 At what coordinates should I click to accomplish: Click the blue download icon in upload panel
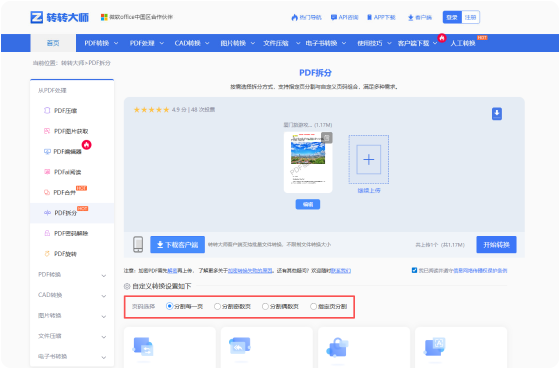click(497, 114)
